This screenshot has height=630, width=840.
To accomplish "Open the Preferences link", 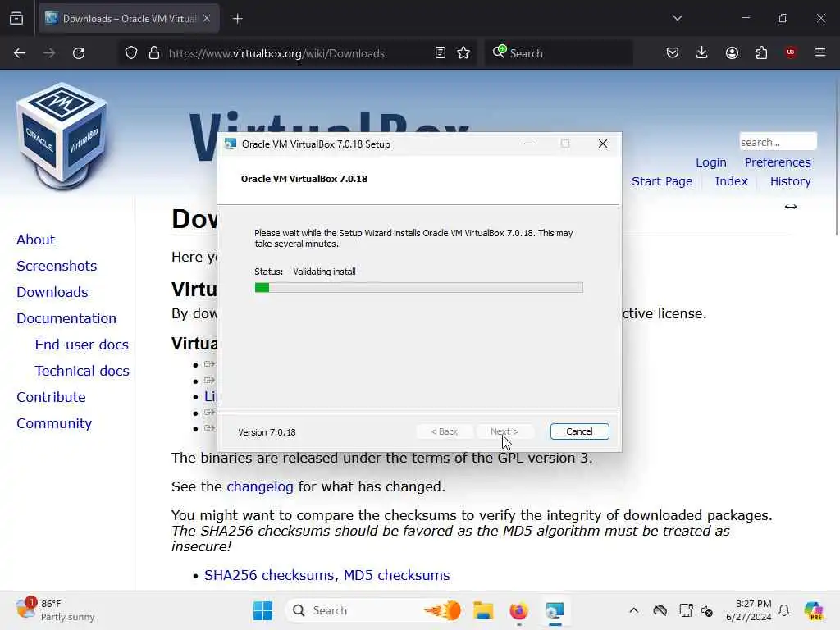I will pyautogui.click(x=778, y=162).
